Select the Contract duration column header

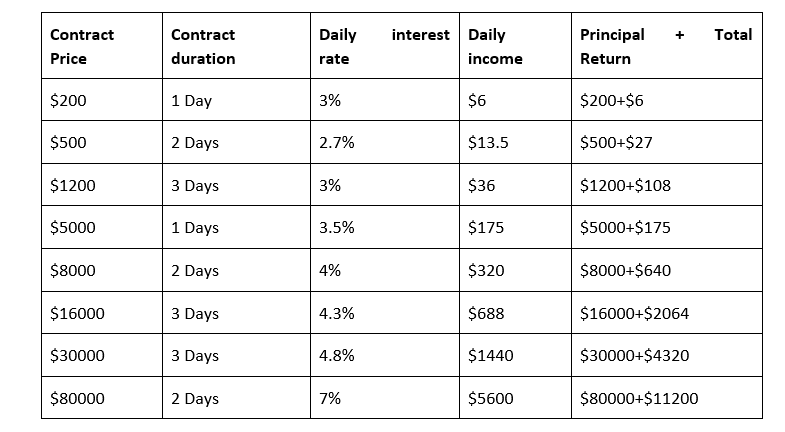[203, 46]
